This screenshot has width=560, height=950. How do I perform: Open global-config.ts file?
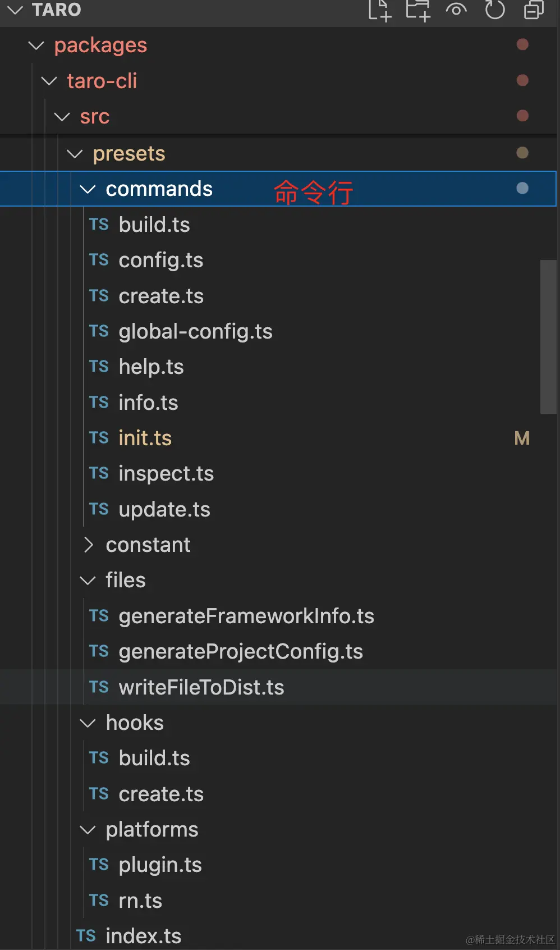point(195,332)
